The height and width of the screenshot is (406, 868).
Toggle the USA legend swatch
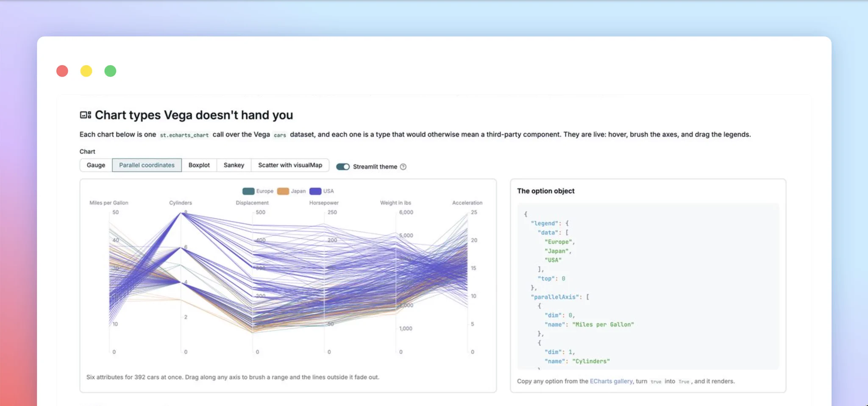(315, 191)
